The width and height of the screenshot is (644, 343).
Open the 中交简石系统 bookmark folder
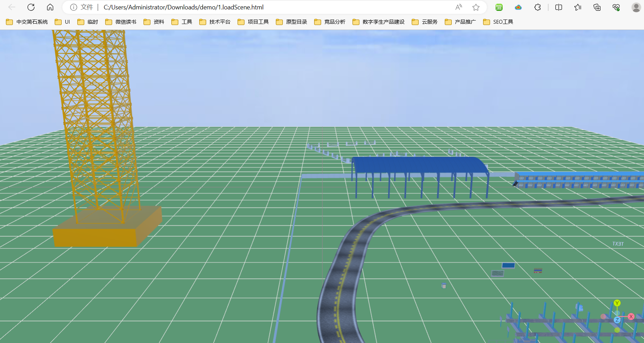[x=27, y=22]
